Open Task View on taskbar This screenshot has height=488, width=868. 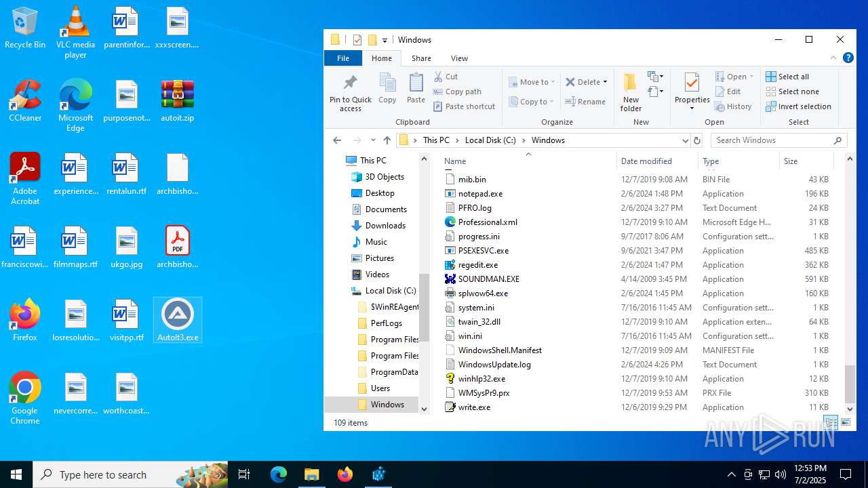tap(244, 474)
